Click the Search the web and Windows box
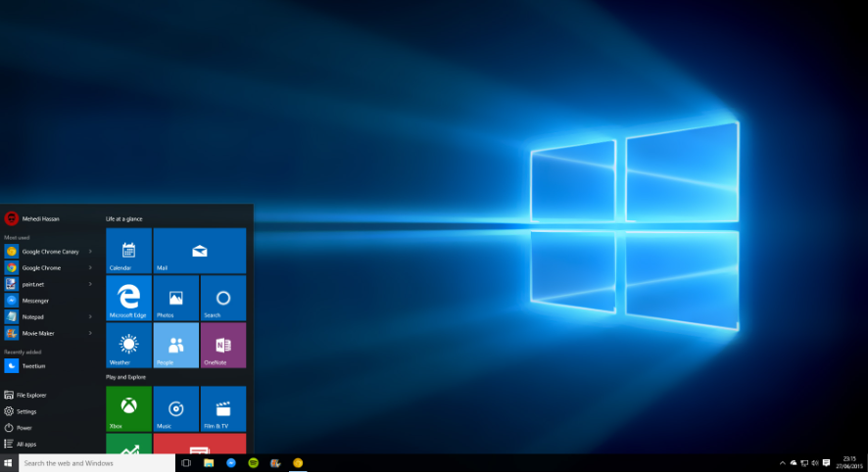Viewport: 868px width, 474px height. [96, 463]
